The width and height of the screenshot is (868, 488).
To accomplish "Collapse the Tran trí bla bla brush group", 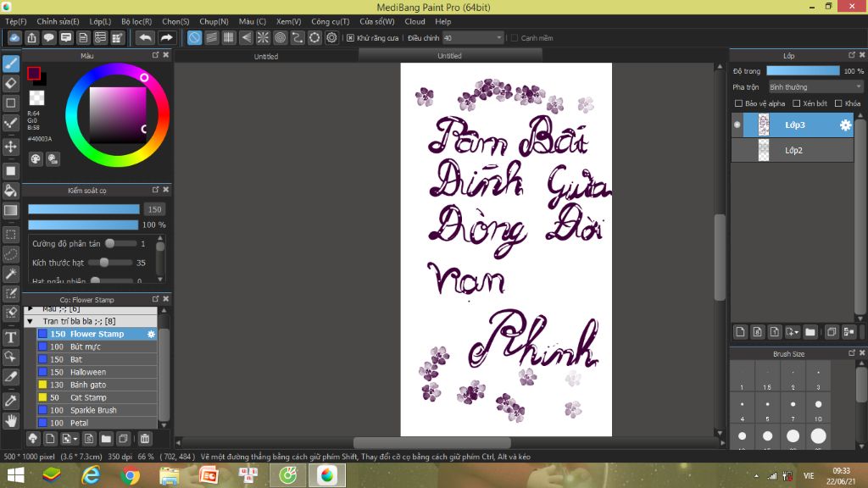I will [x=31, y=321].
